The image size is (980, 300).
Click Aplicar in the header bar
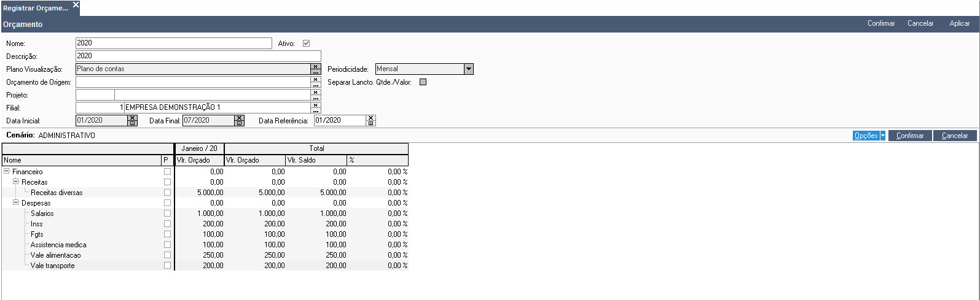959,23
